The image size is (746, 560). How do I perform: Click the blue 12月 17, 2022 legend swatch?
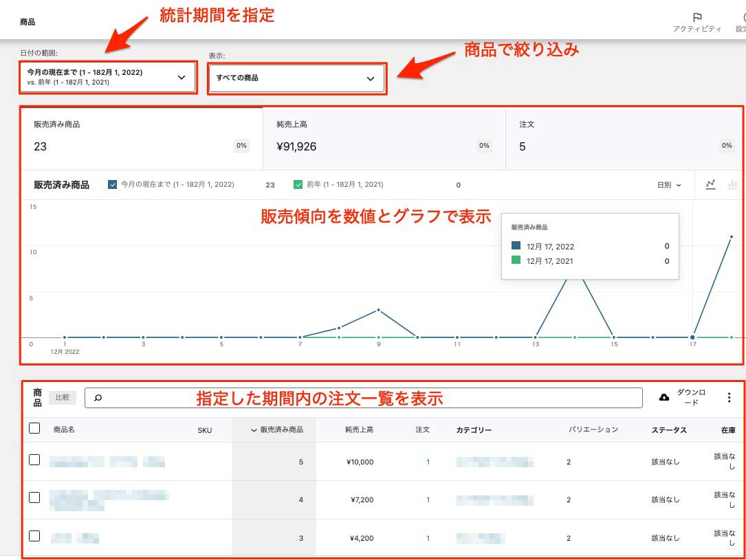click(516, 246)
